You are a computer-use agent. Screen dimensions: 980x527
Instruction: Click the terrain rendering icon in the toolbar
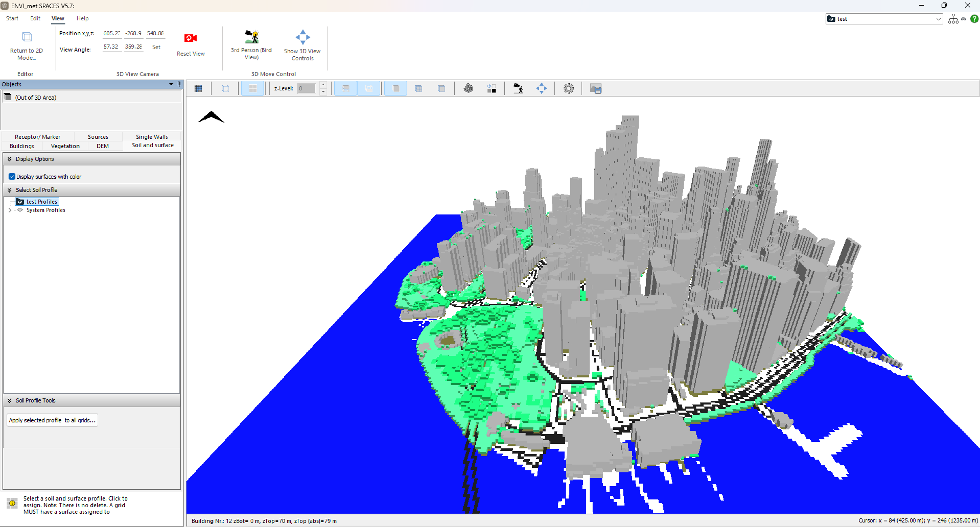pyautogui.click(x=469, y=88)
